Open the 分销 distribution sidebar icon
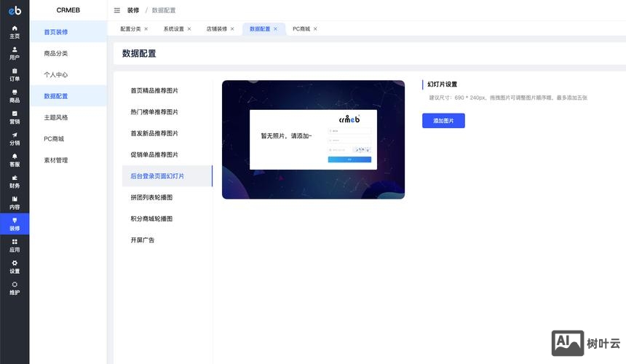This screenshot has width=626, height=364. pyautogui.click(x=15, y=139)
